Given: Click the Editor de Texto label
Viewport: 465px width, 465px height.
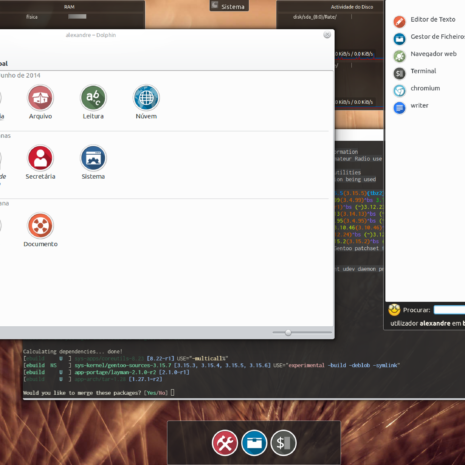Looking at the screenshot, I should pyautogui.click(x=433, y=20).
